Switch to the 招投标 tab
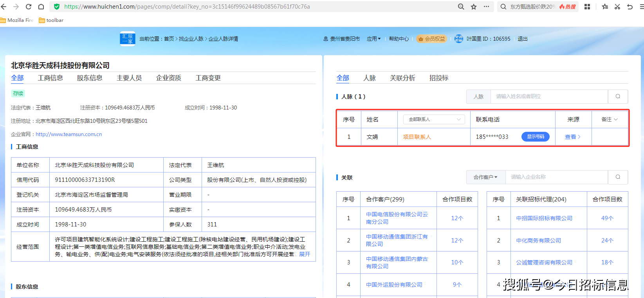Viewport: 644px width, 298px height. coord(439,78)
